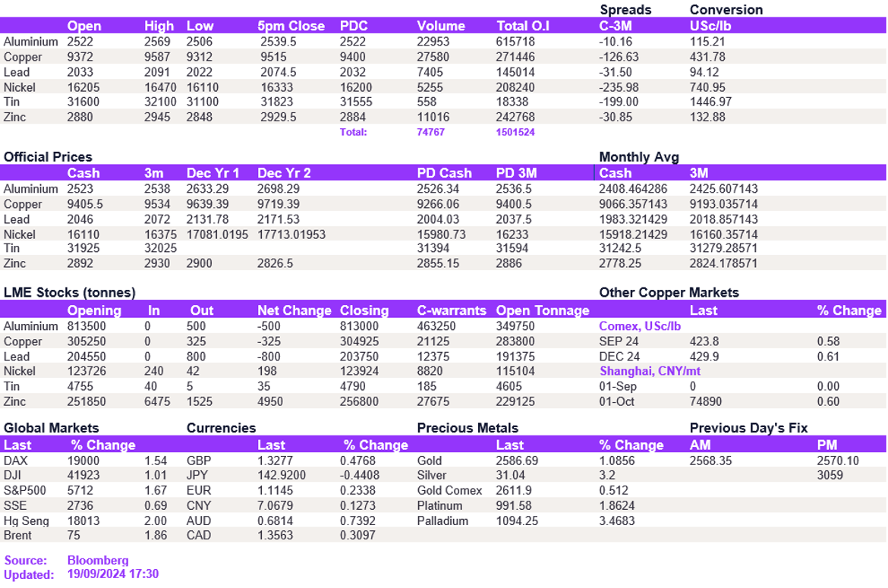Image resolution: width=888 pixels, height=588 pixels.
Task: Click Tin USc/lb conversion value 1446.97
Action: click(x=711, y=102)
